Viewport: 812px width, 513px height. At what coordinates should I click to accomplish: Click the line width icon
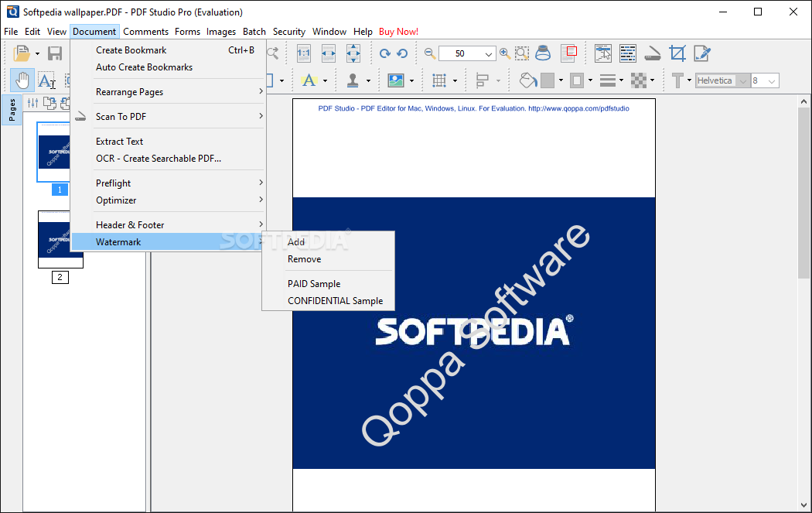click(607, 80)
